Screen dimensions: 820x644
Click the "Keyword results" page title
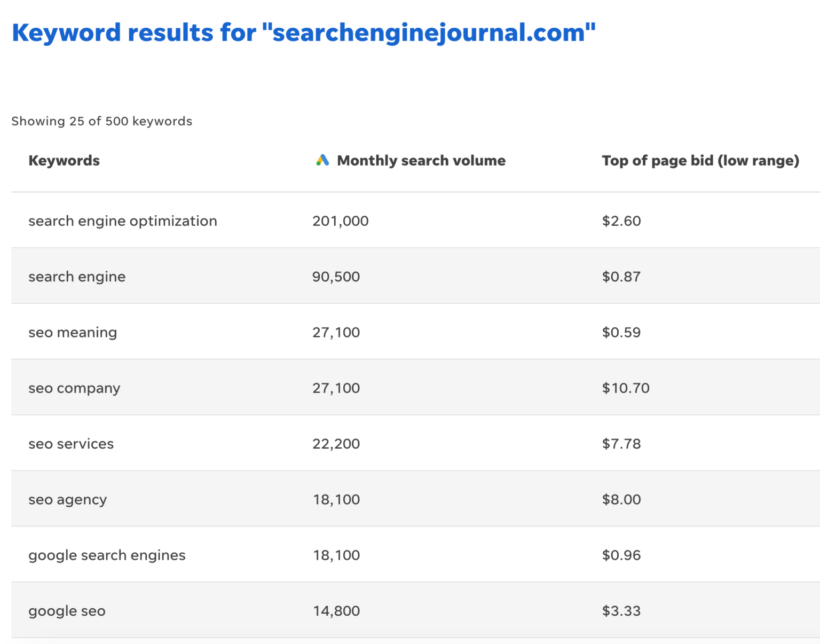tap(304, 32)
